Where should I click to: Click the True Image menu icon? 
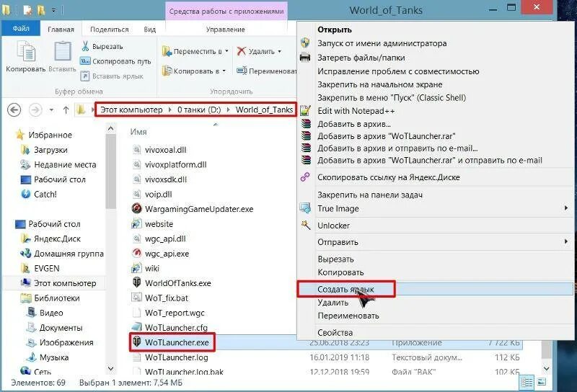click(x=305, y=208)
